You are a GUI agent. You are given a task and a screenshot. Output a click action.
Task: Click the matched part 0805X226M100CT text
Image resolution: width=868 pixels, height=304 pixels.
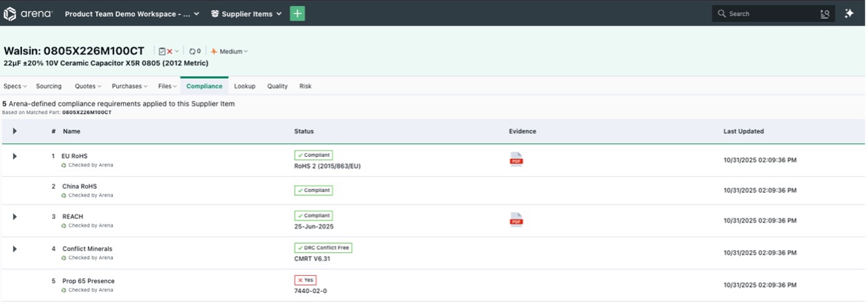[86, 112]
